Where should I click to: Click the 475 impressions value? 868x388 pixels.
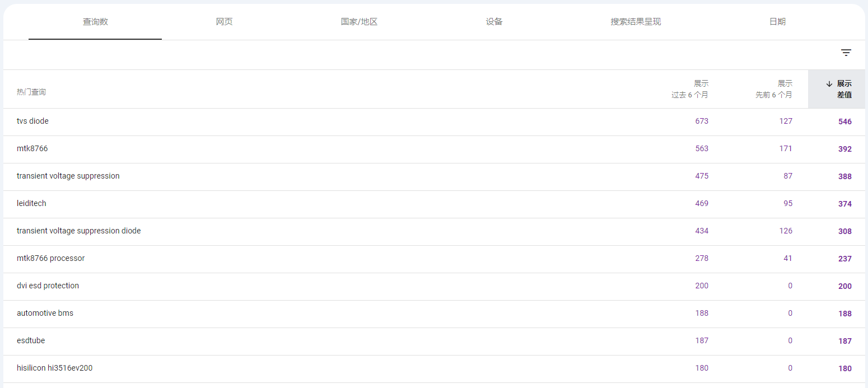coord(702,176)
